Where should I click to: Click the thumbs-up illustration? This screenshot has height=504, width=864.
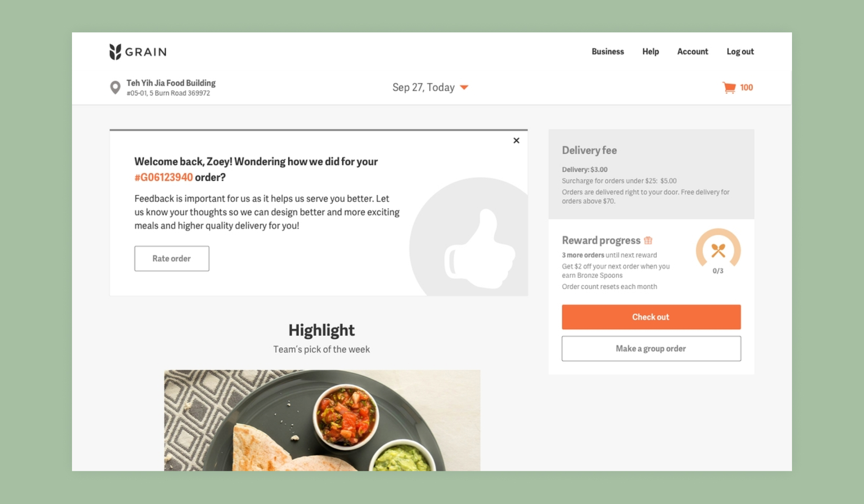[x=480, y=249]
